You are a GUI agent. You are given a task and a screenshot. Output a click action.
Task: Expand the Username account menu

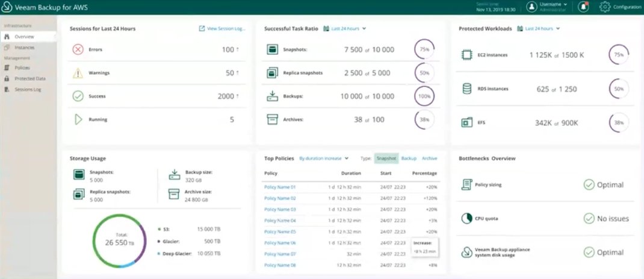point(554,5)
